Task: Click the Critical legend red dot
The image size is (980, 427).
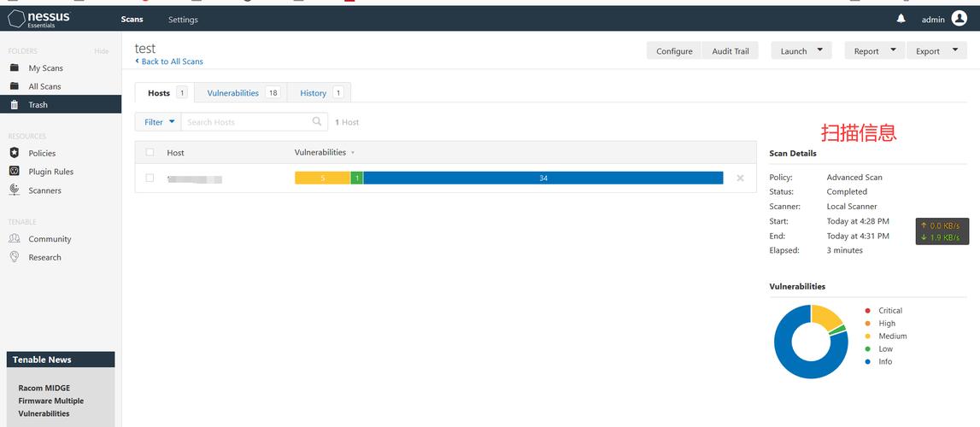Action: pos(867,310)
